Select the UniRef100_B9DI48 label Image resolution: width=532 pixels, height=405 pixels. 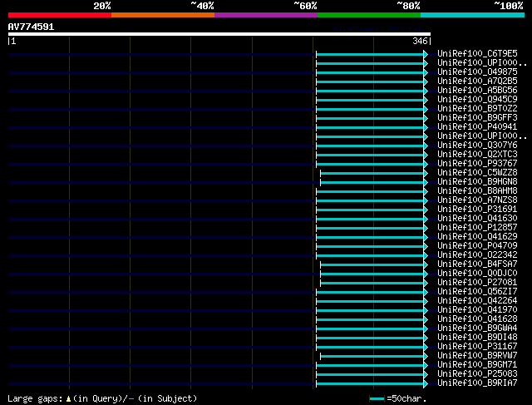tap(477, 338)
